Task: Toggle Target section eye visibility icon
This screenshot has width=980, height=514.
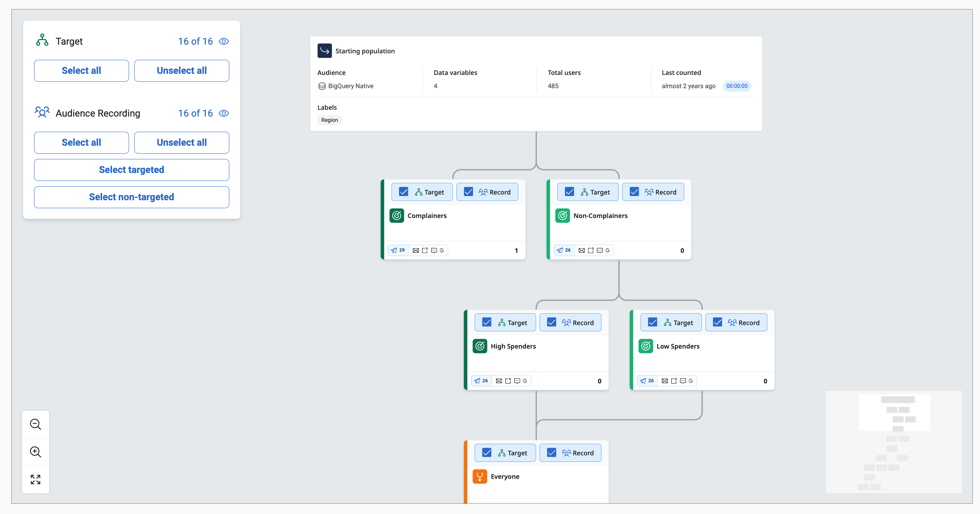Action: coord(224,42)
